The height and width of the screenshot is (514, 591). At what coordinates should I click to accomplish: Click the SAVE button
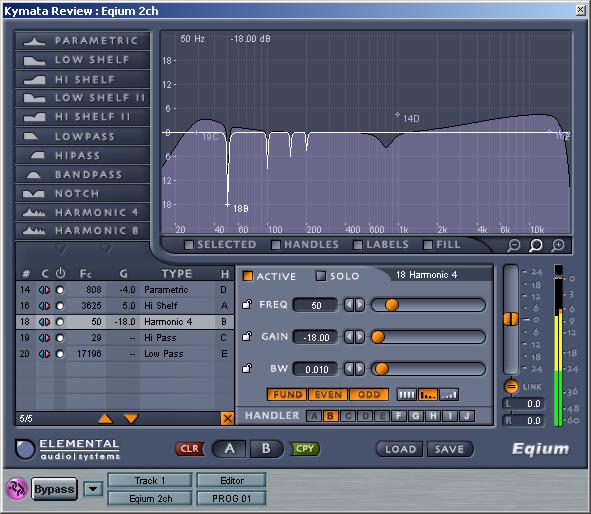point(449,449)
